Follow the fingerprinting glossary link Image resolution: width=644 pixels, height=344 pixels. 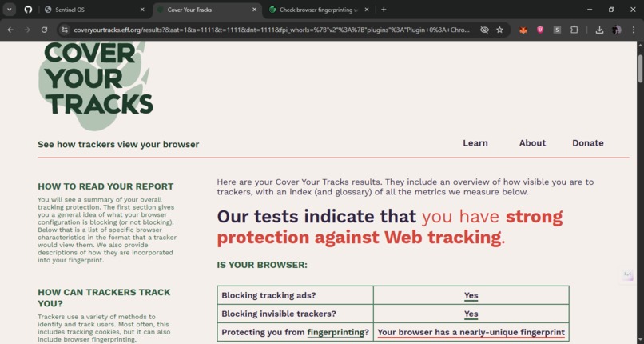tap(336, 332)
